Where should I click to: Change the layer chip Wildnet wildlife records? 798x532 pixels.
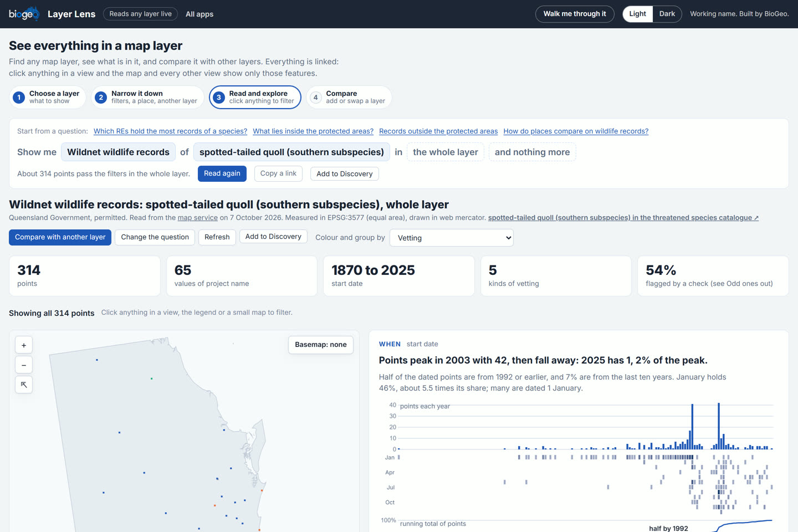pyautogui.click(x=118, y=152)
